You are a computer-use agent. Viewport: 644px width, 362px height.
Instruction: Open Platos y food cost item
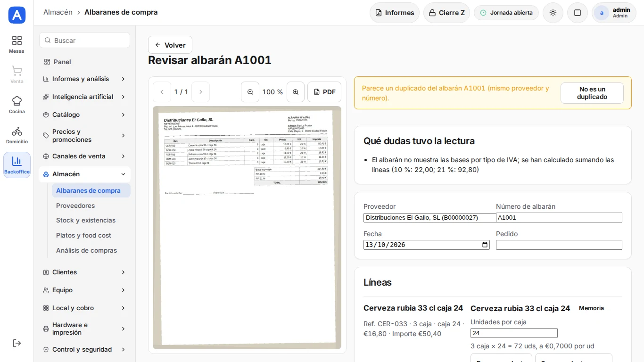91,235
